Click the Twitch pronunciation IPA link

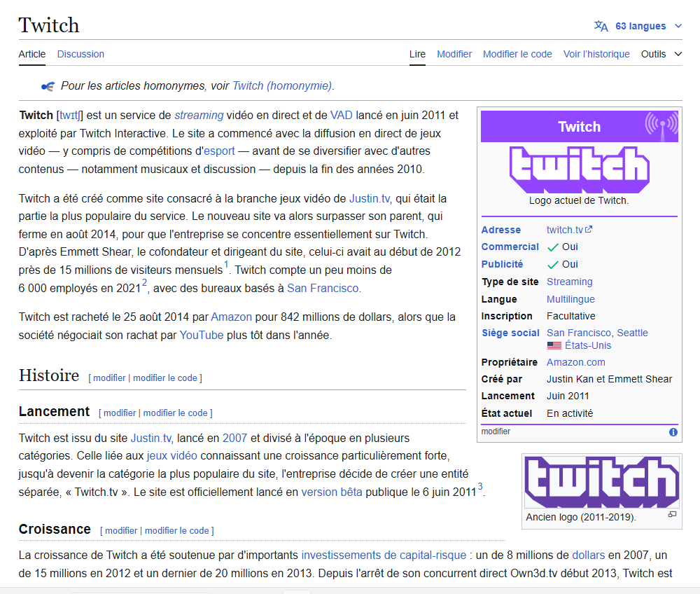(x=69, y=115)
